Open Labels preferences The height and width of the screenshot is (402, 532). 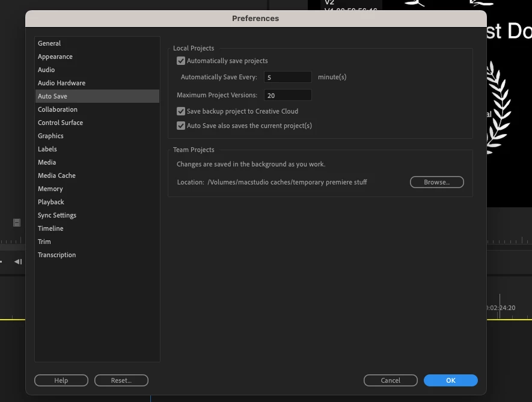(97, 149)
